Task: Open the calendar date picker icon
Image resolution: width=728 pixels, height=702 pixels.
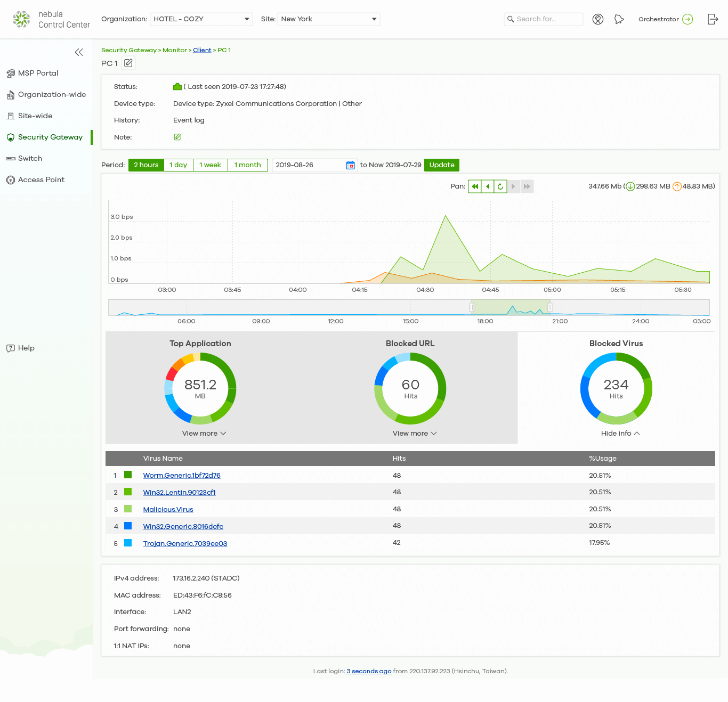Action: point(350,165)
